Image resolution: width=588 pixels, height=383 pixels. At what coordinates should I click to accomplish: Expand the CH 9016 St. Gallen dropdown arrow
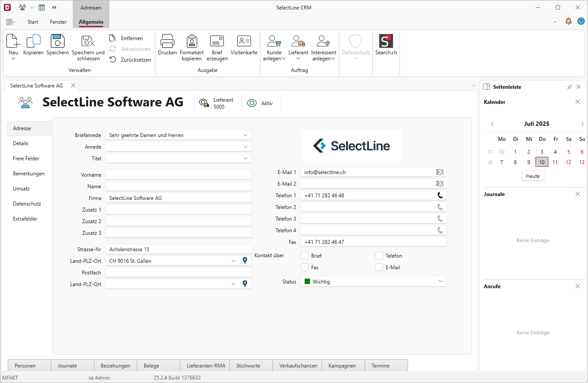(233, 261)
